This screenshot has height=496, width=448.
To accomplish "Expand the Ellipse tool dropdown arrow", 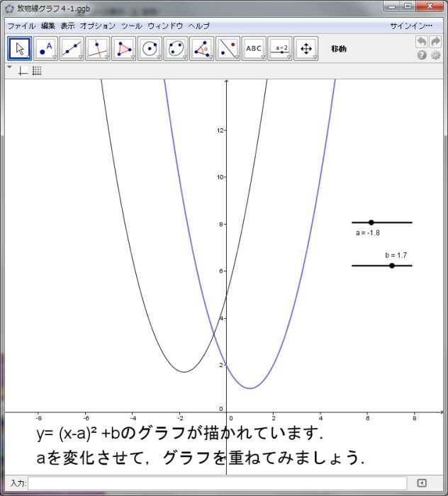I will (185, 57).
